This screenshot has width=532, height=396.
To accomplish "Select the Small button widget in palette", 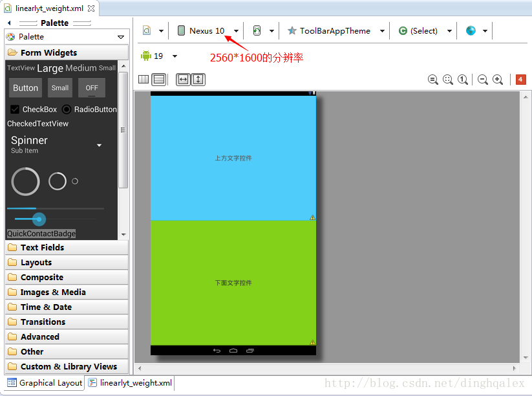I will tap(60, 87).
